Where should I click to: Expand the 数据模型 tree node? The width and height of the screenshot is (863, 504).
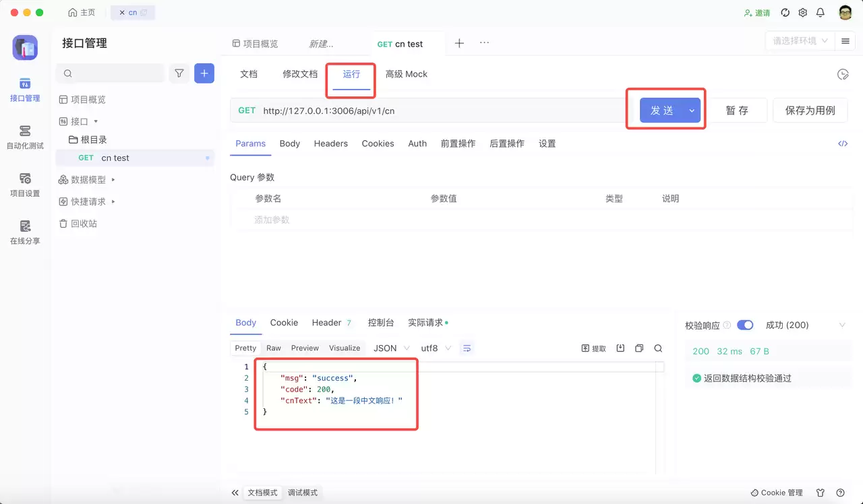[x=113, y=180]
